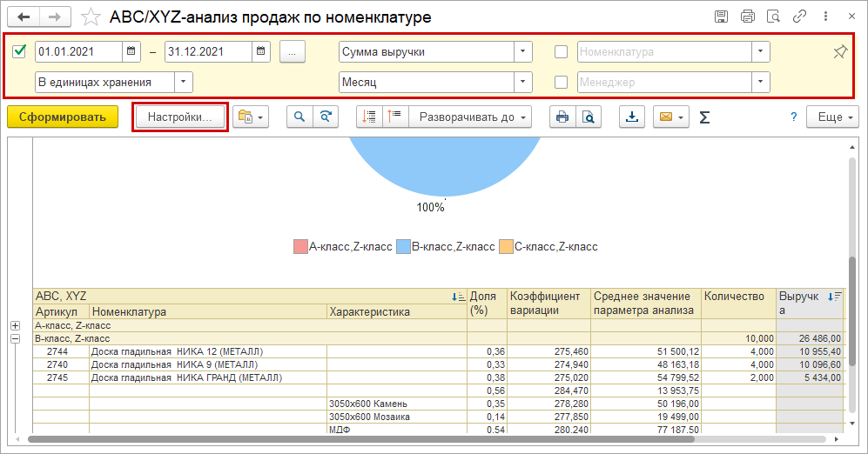The width and height of the screenshot is (868, 454).
Task: Open report variants folder icon dropdown
Action: (x=251, y=117)
